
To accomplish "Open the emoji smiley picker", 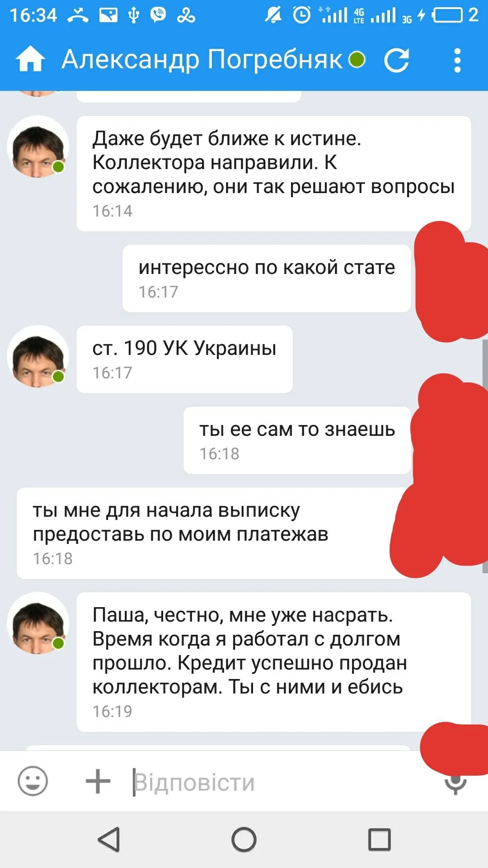I will 33,781.
